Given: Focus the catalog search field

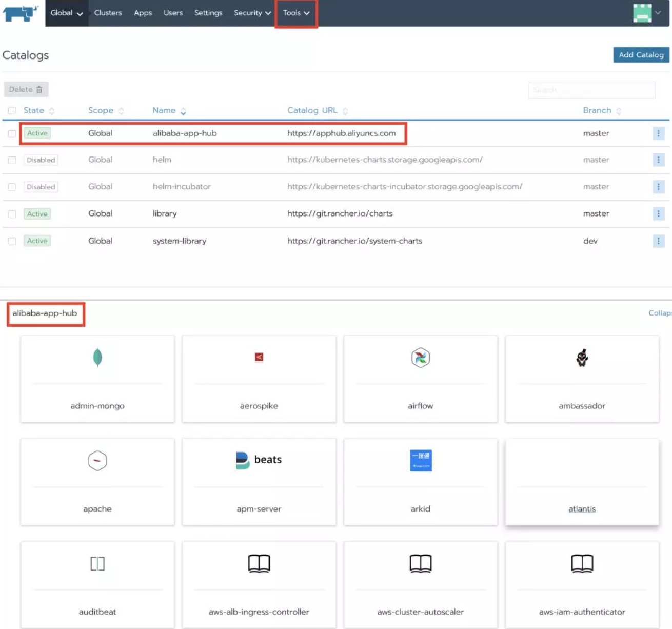Looking at the screenshot, I should pos(592,90).
